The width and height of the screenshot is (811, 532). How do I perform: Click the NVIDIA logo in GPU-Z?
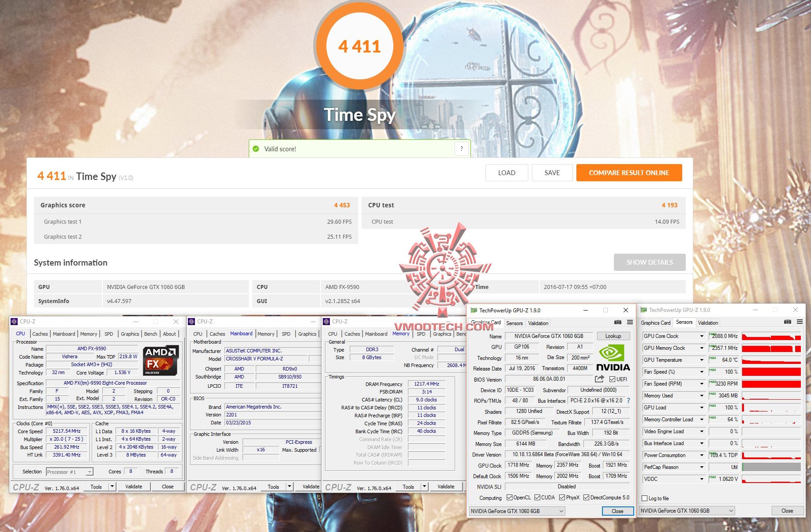click(613, 358)
